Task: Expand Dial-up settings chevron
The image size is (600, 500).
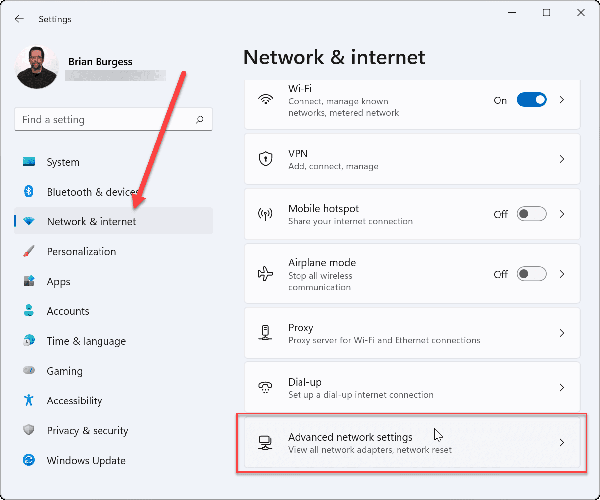Action: point(561,388)
